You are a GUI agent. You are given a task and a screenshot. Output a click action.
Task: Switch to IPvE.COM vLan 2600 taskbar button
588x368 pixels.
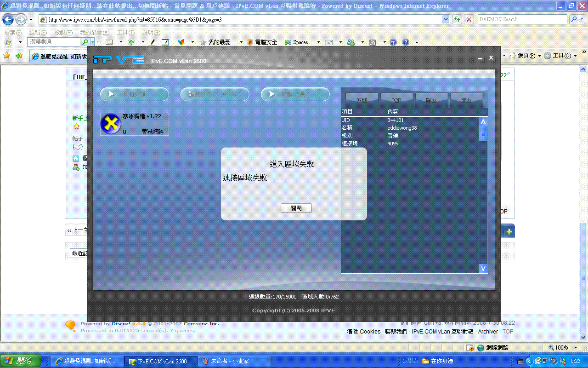[160, 362]
